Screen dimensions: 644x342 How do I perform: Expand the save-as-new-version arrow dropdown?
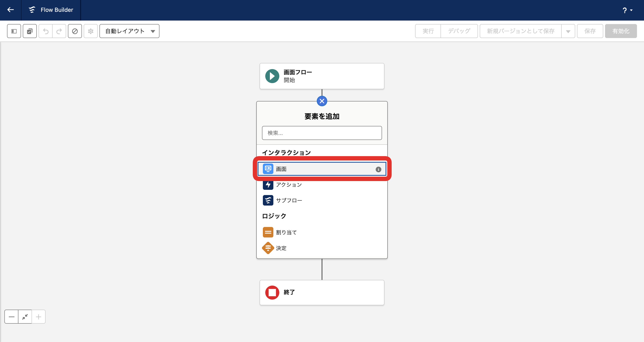click(568, 31)
